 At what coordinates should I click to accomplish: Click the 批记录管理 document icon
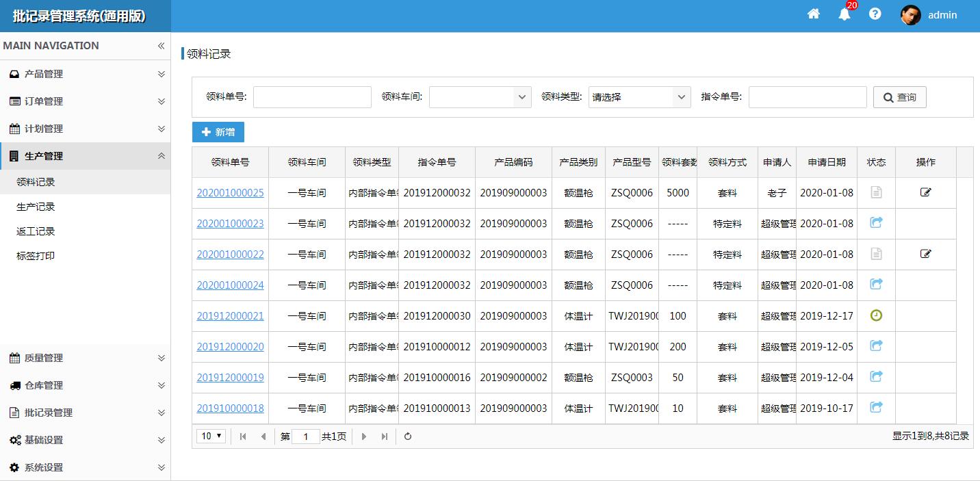(14, 413)
